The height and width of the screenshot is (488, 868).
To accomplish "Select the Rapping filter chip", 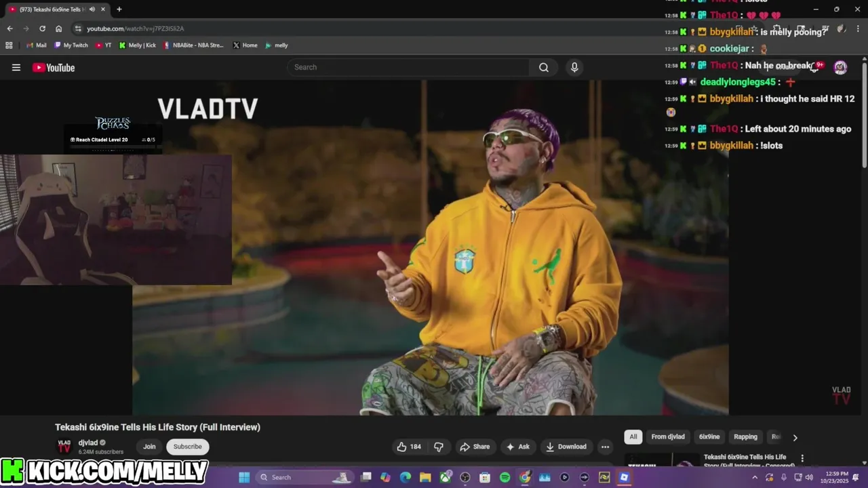I will (745, 436).
